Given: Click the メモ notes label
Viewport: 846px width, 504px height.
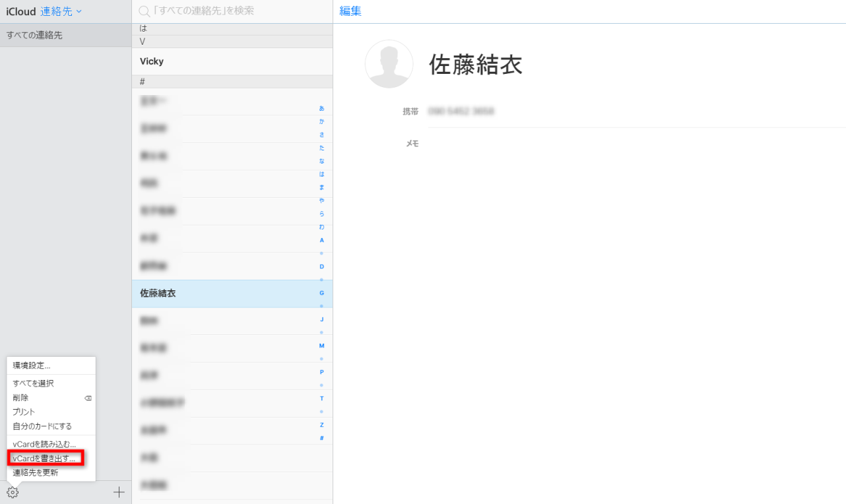Looking at the screenshot, I should coord(412,144).
